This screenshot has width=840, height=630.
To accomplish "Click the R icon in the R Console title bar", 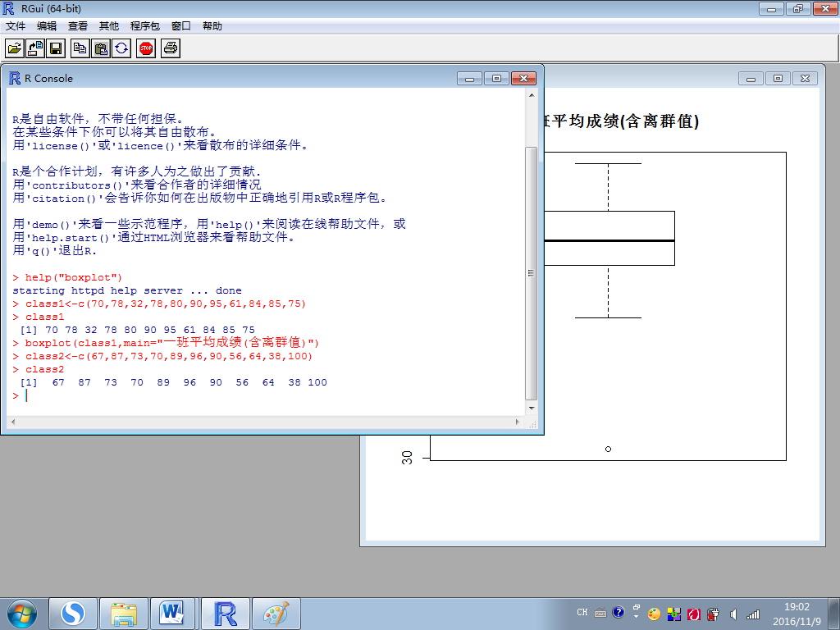I will point(15,78).
